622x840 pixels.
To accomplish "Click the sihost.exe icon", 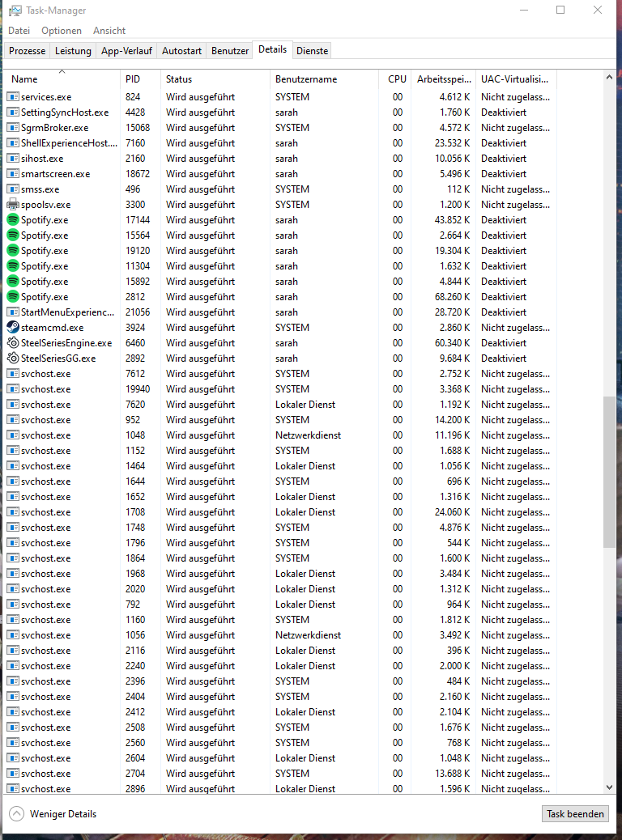I will point(13,159).
